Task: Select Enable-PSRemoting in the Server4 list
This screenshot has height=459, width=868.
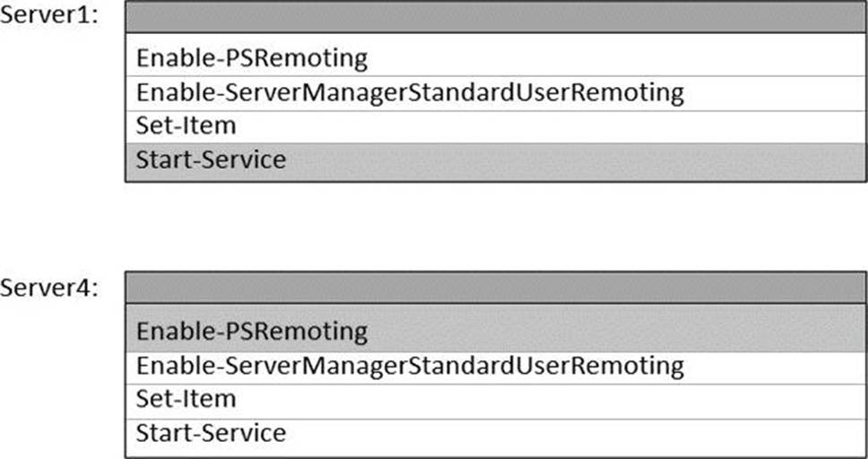Action: (495, 331)
